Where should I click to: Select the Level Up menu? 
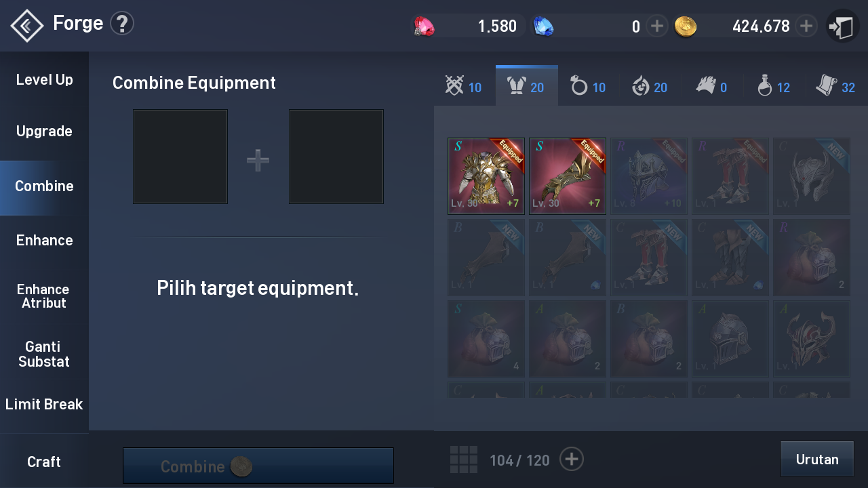point(44,79)
